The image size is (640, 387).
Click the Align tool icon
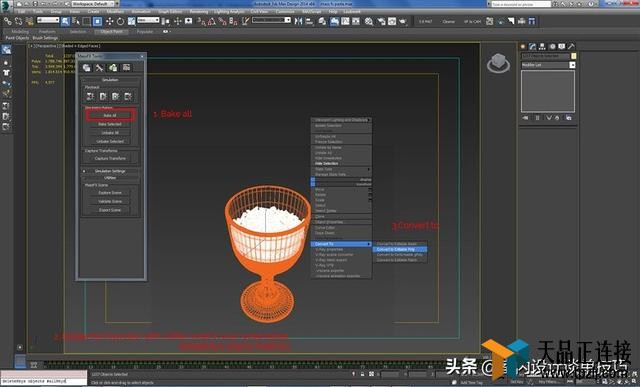click(309, 21)
